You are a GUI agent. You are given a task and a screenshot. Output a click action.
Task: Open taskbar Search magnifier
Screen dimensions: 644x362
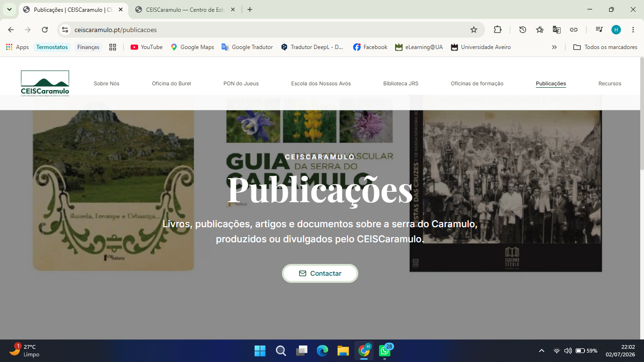(x=281, y=351)
